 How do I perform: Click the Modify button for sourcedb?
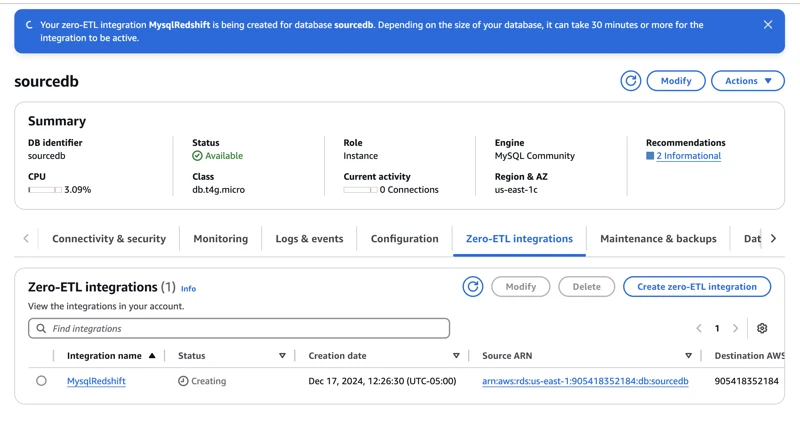[676, 81]
